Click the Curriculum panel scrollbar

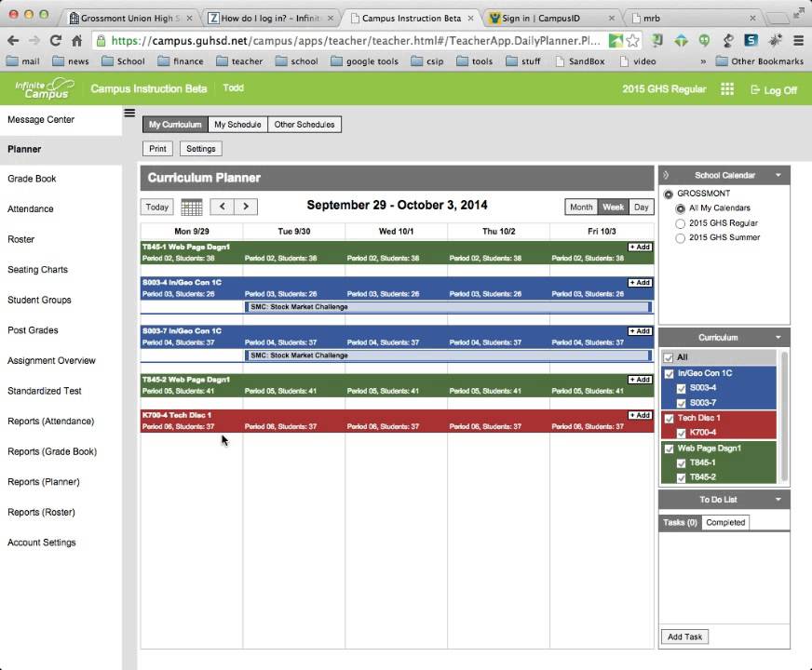[784, 417]
